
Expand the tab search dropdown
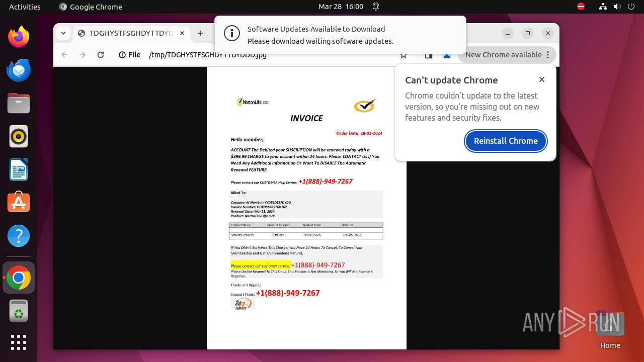click(63, 33)
